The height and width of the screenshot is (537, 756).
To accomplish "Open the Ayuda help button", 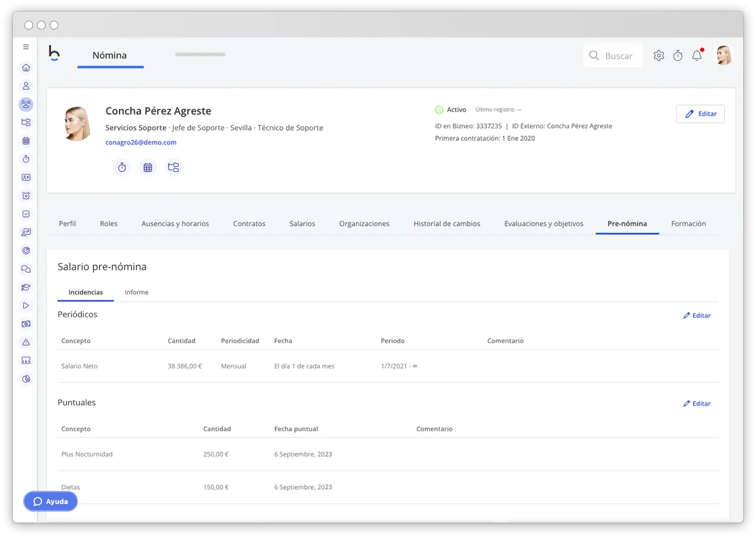I will point(50,502).
